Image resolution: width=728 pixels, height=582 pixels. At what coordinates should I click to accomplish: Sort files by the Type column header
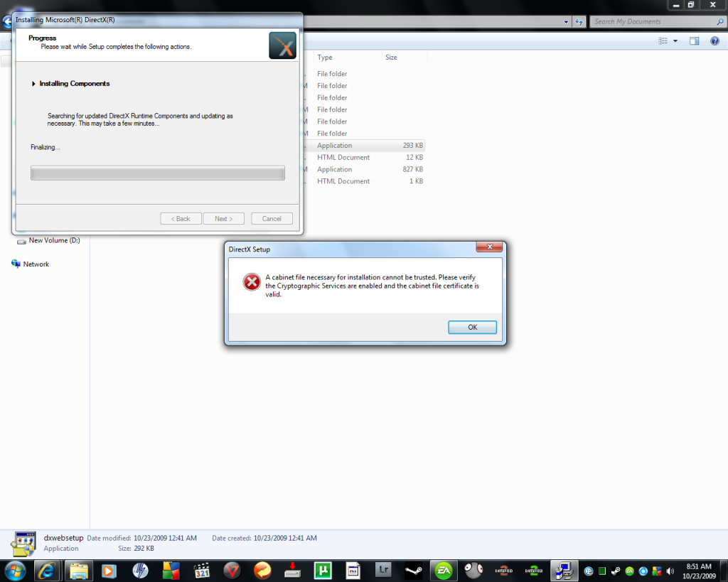(x=348, y=57)
